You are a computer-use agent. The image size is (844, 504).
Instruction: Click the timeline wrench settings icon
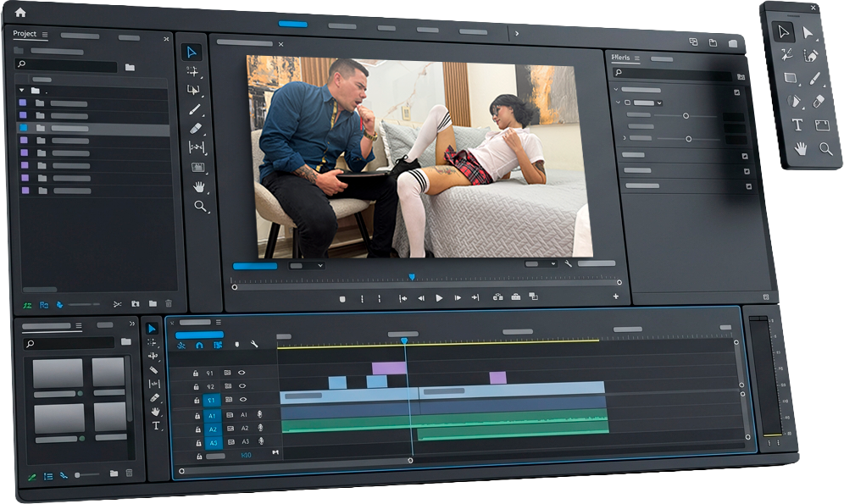(x=254, y=344)
